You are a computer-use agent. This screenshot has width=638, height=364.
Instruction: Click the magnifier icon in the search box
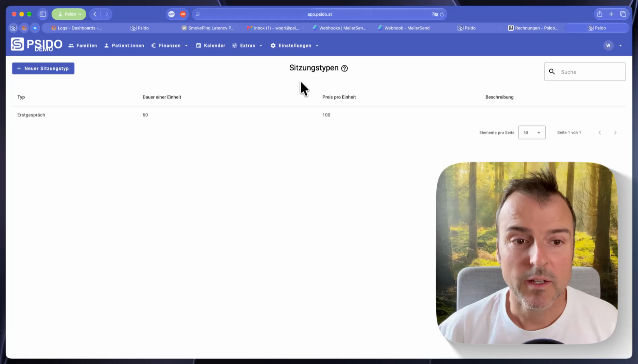coord(552,72)
